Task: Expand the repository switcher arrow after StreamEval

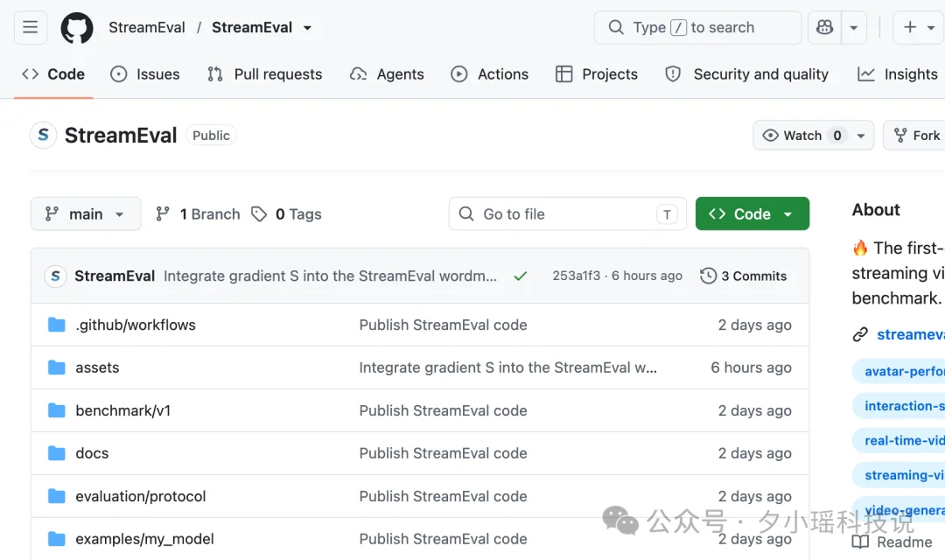Action: [x=307, y=28]
